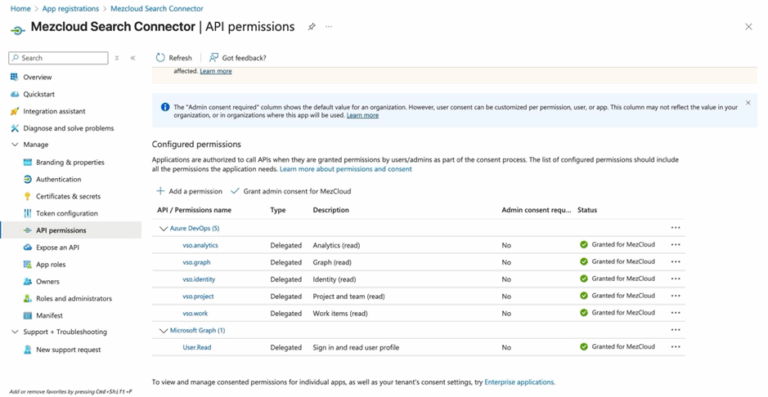Click the App roles icon

[27, 264]
